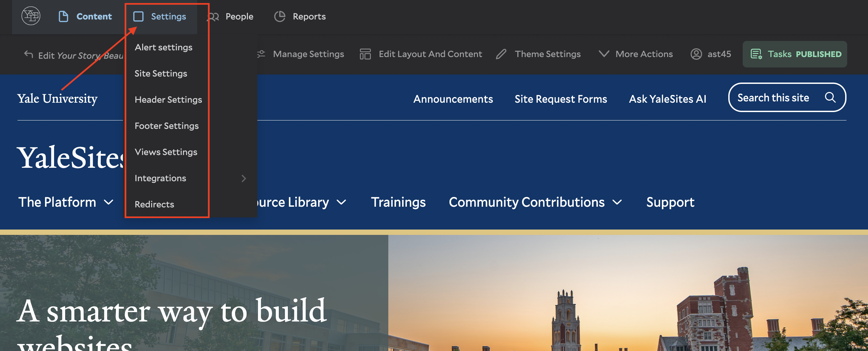The width and height of the screenshot is (868, 351).
Task: Open Community Contributions navigation item
Action: tap(535, 202)
